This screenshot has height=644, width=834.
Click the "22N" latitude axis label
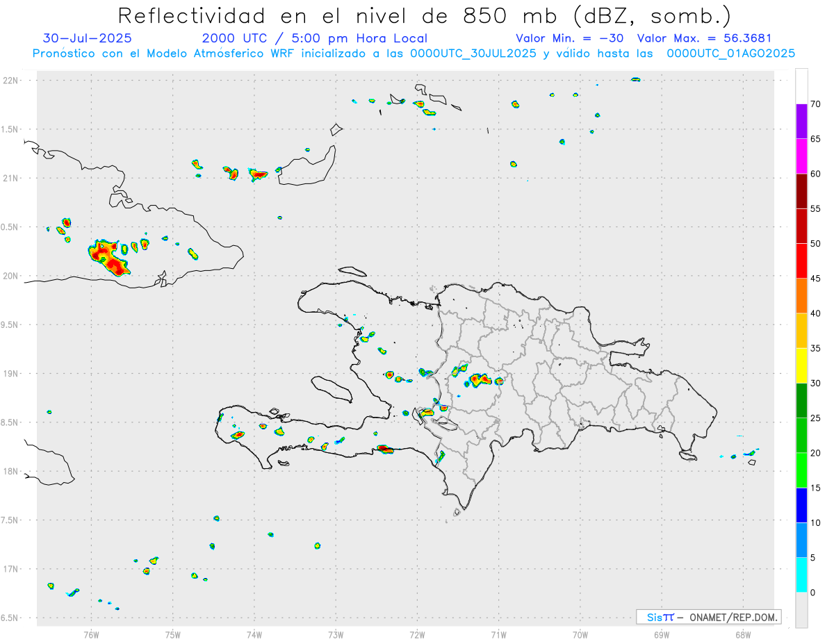pos(11,81)
